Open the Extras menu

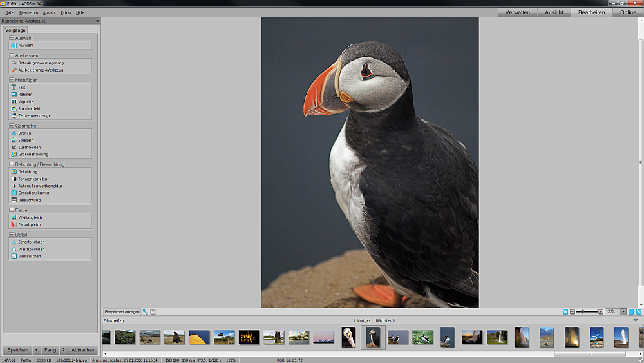point(66,12)
